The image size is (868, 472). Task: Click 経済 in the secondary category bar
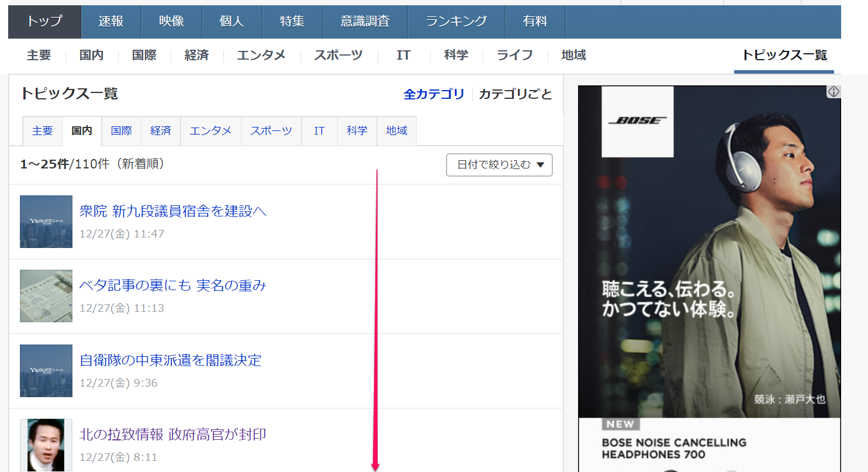tap(196, 56)
